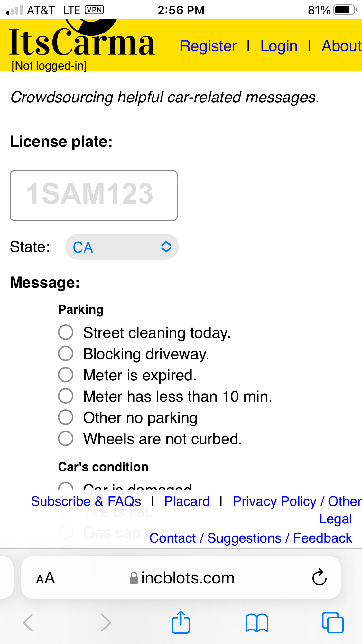
Task: Reload the page with refresh icon
Action: pos(319,577)
